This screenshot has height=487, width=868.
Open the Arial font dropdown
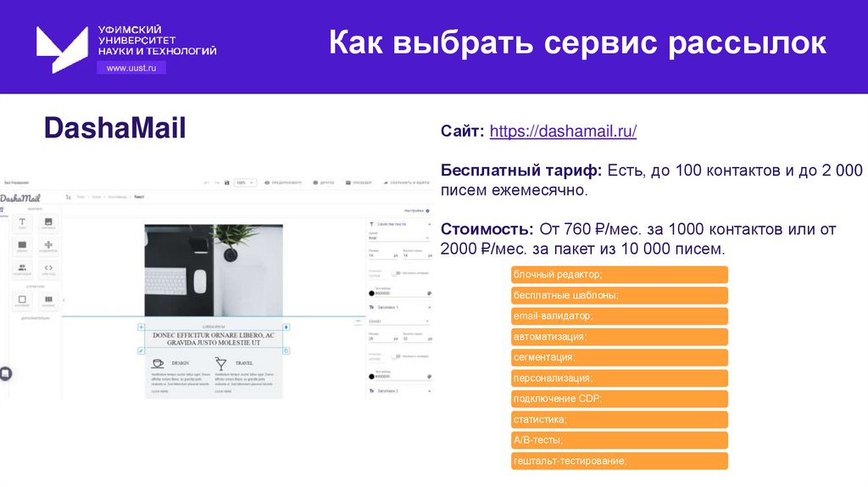click(x=399, y=238)
